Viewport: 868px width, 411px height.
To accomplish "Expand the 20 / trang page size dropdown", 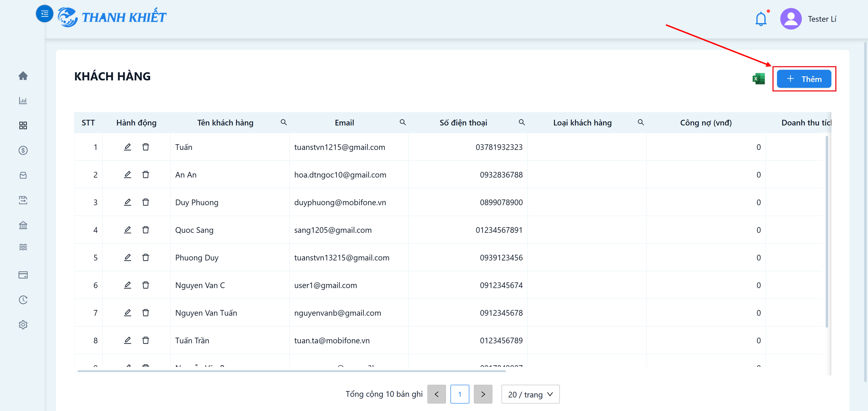I will coord(530,394).
